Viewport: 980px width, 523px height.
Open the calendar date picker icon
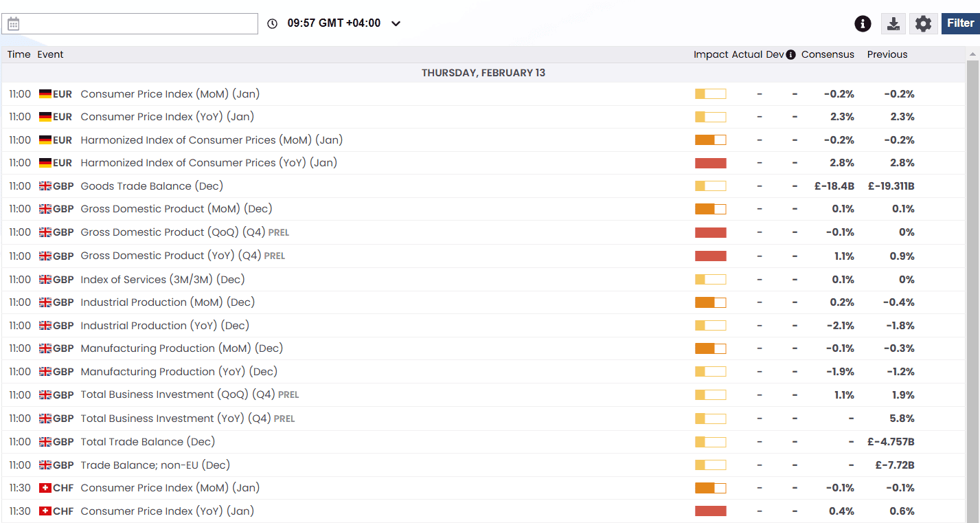pyautogui.click(x=13, y=23)
